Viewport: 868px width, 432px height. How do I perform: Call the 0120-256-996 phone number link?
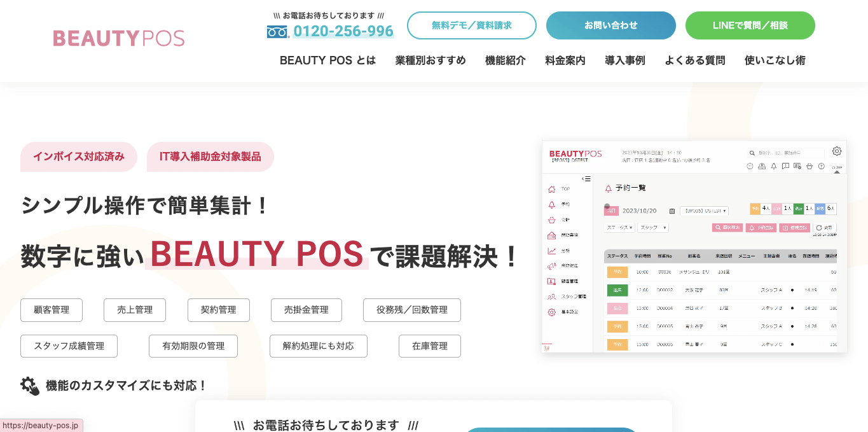343,31
